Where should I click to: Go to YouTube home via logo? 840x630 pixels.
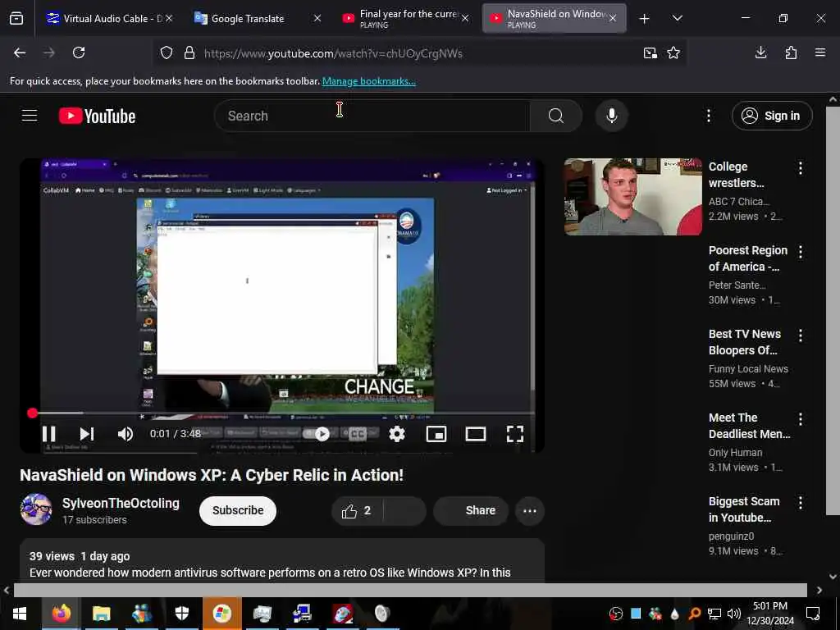(x=98, y=116)
